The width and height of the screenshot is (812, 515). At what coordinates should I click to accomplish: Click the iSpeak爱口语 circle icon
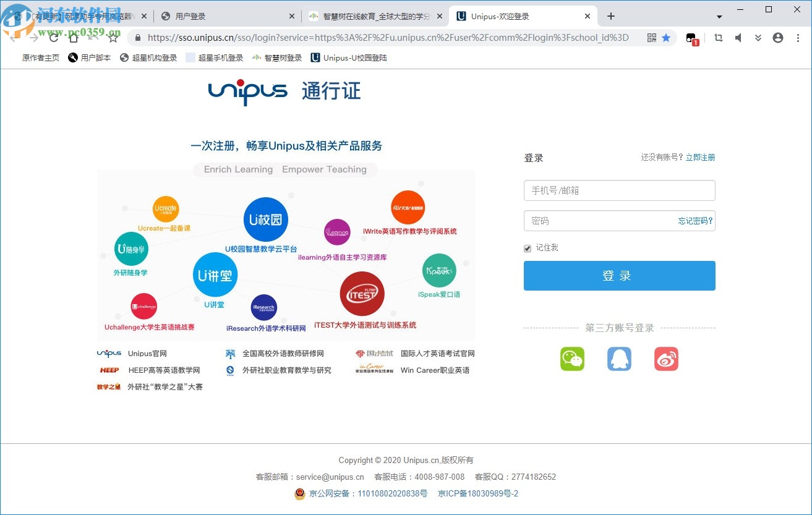(439, 270)
